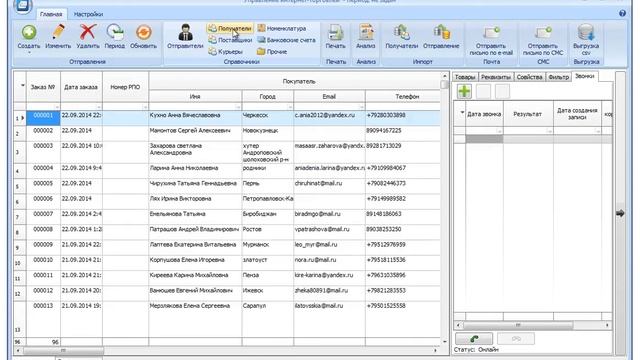Click the Печать printer icon
The width and height of the screenshot is (640, 360).
tap(336, 33)
